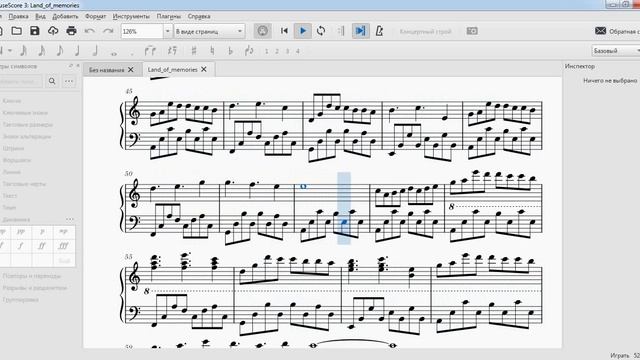Viewport: 640px width, 360px height.
Task: Open the Формат menu
Action: click(x=96, y=16)
